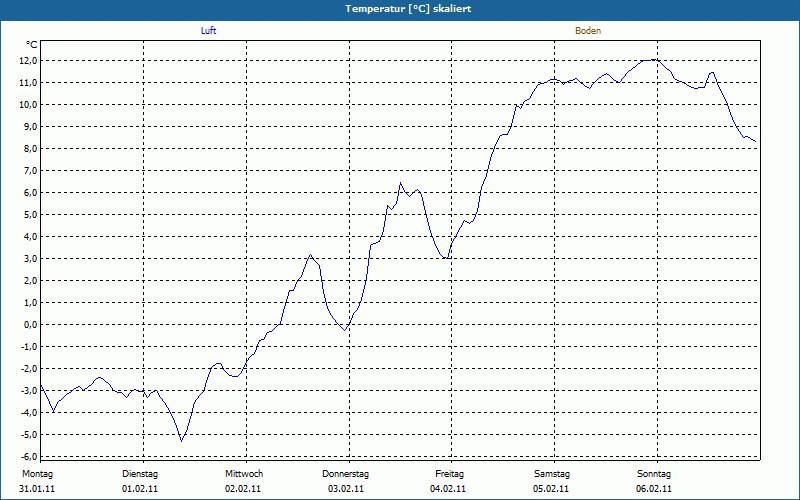Click the date '05.02.11'
The height and width of the screenshot is (500, 800).
551,489
